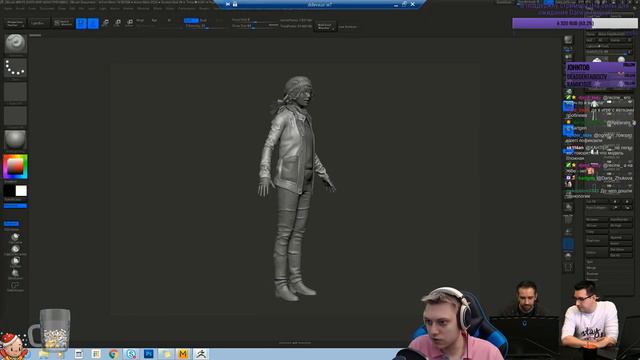The width and height of the screenshot is (640, 360).
Task: Open the Brush menu
Action: pos(20,8)
